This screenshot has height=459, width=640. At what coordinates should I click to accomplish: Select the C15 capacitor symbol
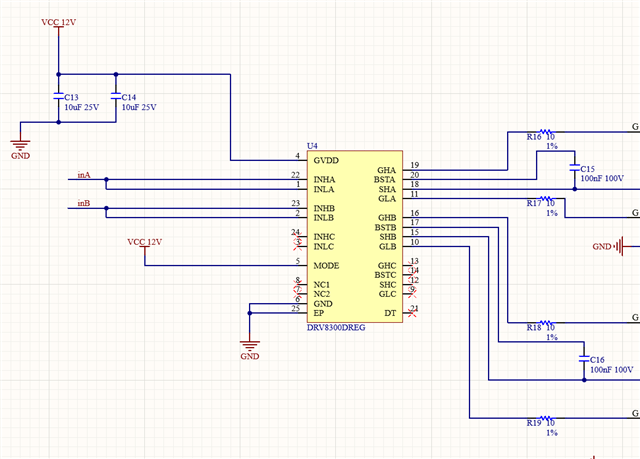pos(575,168)
